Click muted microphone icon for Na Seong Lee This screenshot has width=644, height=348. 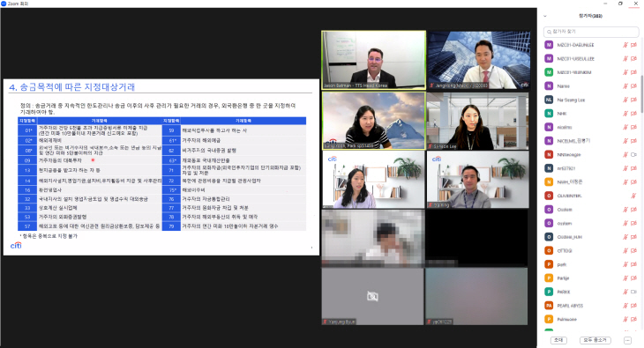tap(625, 100)
